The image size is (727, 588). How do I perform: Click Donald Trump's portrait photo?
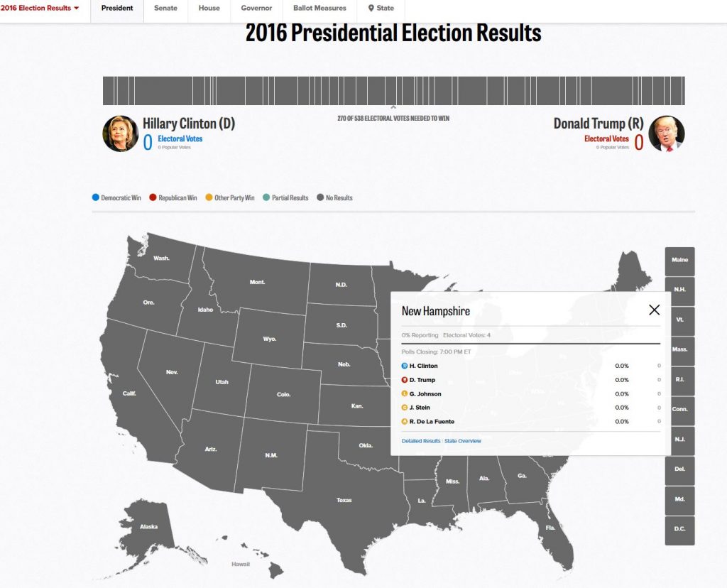pyautogui.click(x=667, y=134)
